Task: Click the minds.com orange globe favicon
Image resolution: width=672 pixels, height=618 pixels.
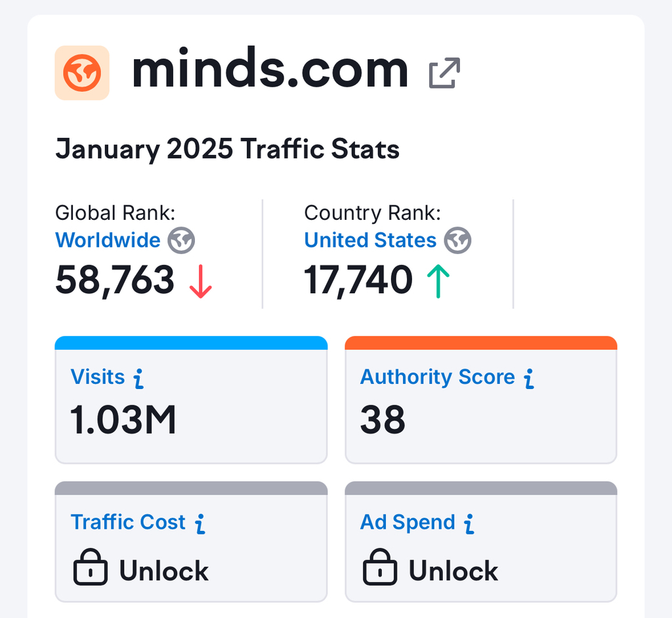Action: pyautogui.click(x=82, y=73)
